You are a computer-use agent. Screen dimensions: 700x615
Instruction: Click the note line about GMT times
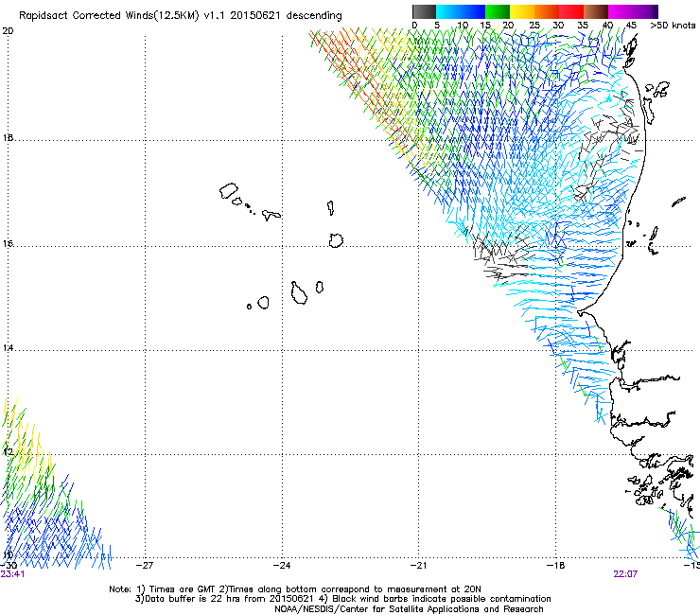click(295, 589)
